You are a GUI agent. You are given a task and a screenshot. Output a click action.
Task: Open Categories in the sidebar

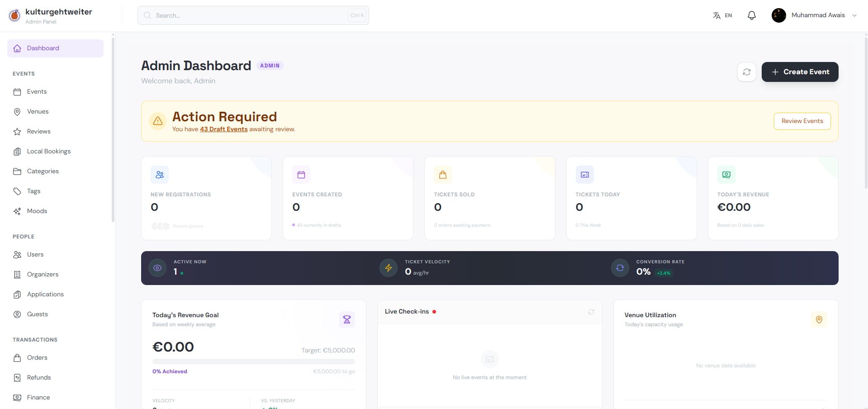click(55, 171)
